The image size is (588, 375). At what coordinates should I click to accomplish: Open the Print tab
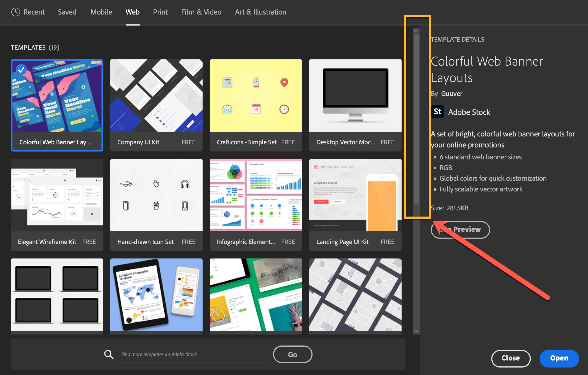pos(160,12)
